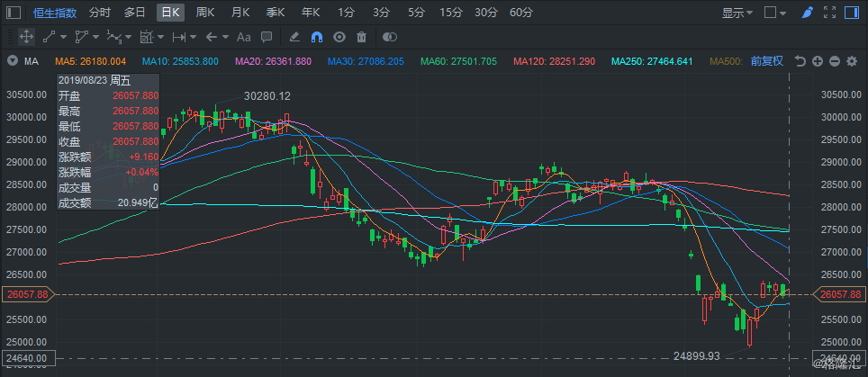Expand the line tool dropdown arrow
Viewport: 868px width, 377px height.
tap(62, 37)
